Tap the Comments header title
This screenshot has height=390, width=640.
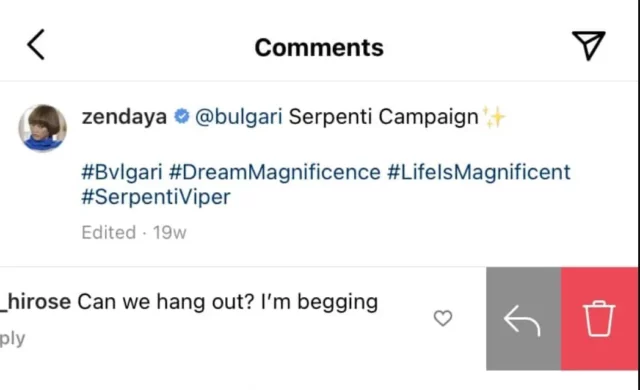coord(319,48)
